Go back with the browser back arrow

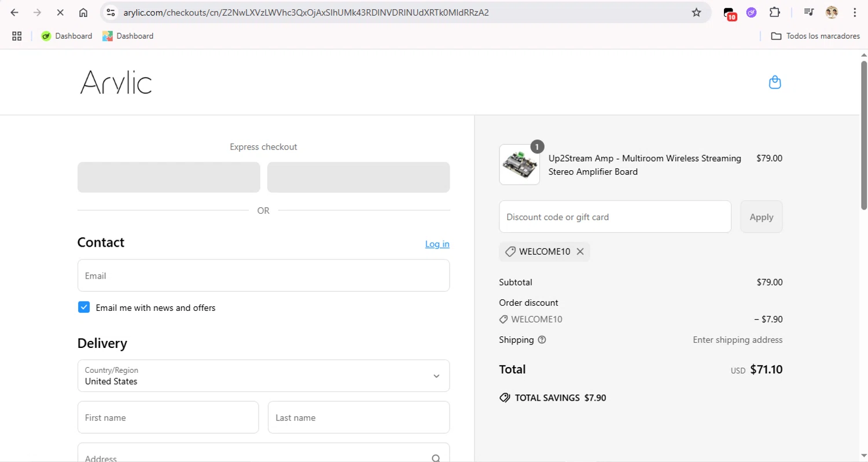tap(14, 12)
